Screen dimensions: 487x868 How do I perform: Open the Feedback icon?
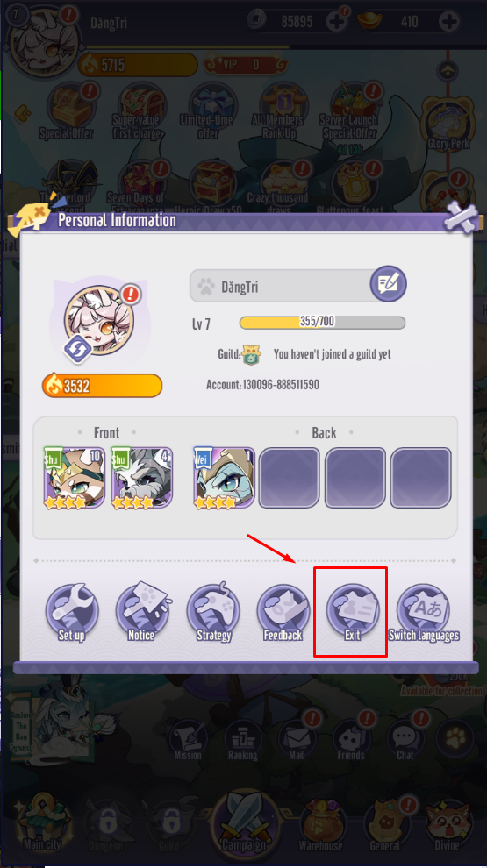pos(283,612)
